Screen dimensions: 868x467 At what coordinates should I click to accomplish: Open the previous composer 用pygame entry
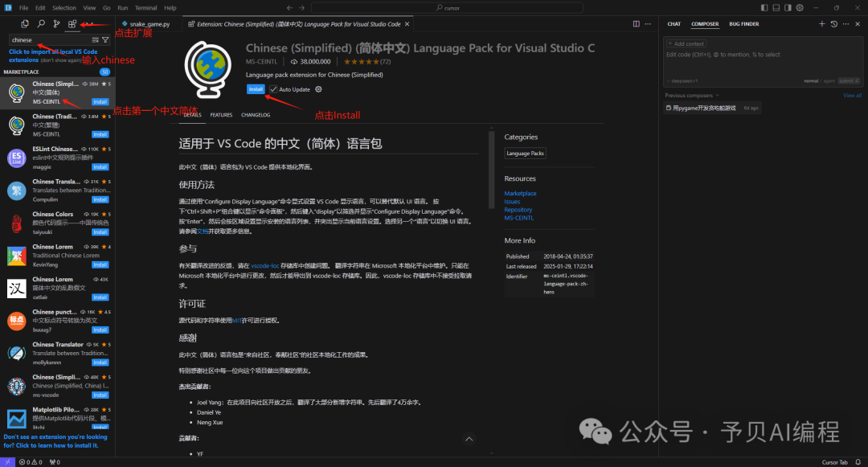pos(712,108)
